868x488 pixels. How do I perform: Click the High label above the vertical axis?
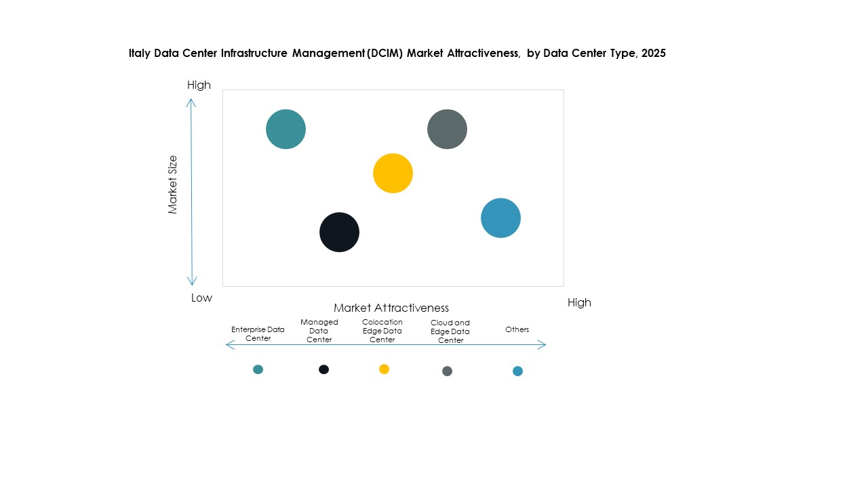pyautogui.click(x=199, y=85)
